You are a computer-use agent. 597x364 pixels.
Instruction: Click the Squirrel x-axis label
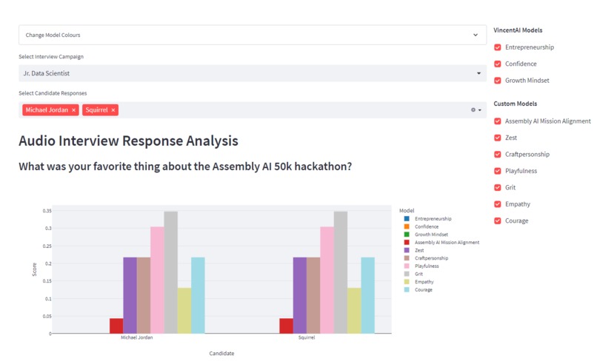[x=307, y=337]
